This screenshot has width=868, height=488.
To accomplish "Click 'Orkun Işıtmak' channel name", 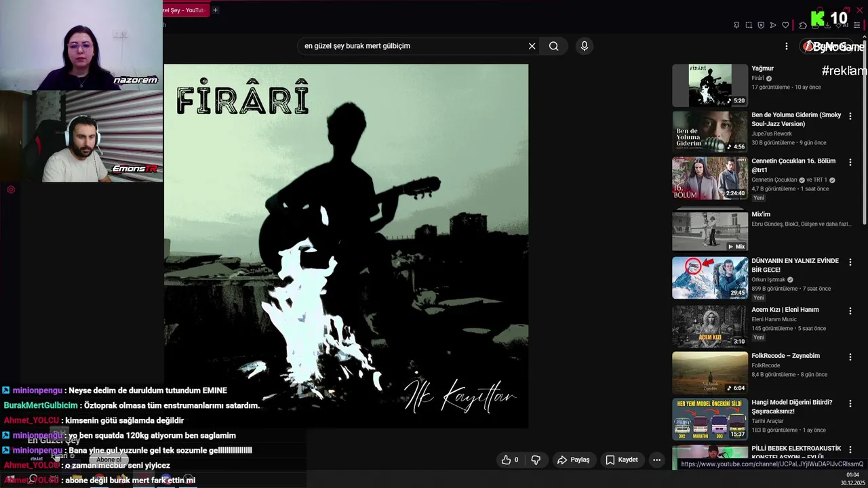I will tap(768, 279).
